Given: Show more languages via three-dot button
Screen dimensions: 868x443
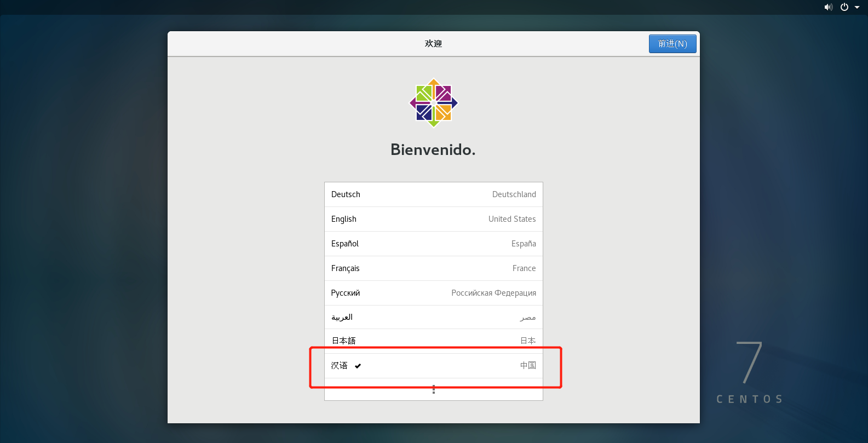Looking at the screenshot, I should (434, 389).
